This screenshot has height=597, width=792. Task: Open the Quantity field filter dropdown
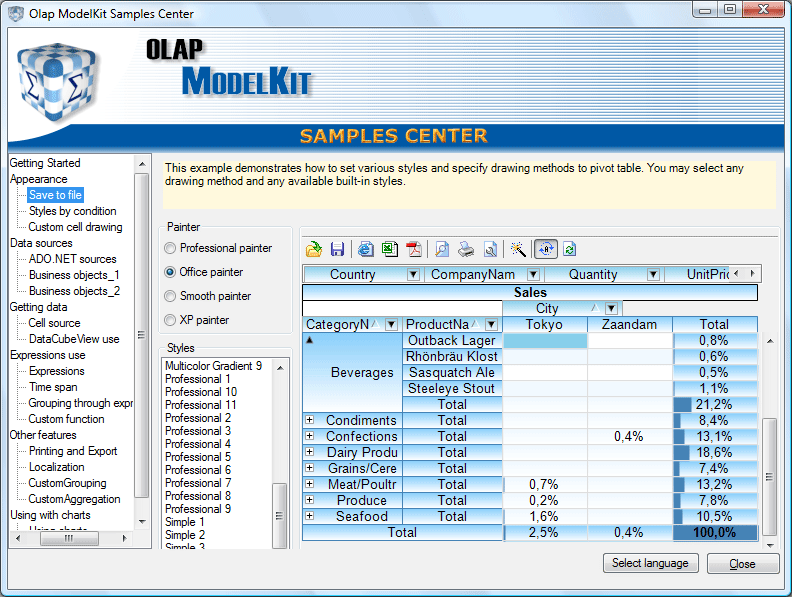654,274
